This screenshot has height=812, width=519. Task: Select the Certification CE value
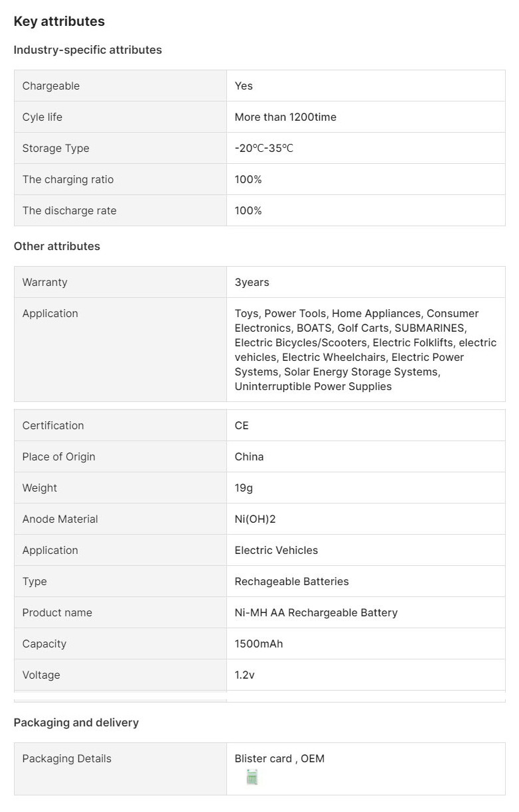242,425
